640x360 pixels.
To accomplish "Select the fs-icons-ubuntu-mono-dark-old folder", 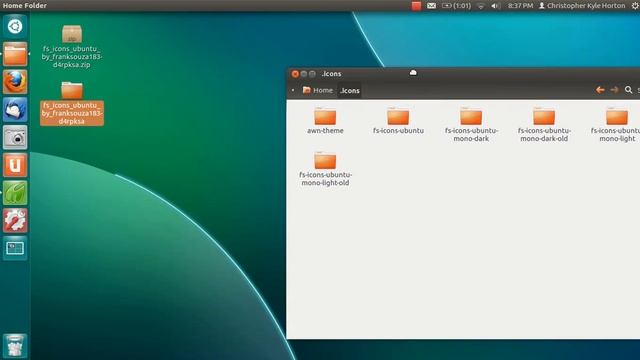I will pyautogui.click(x=544, y=125).
